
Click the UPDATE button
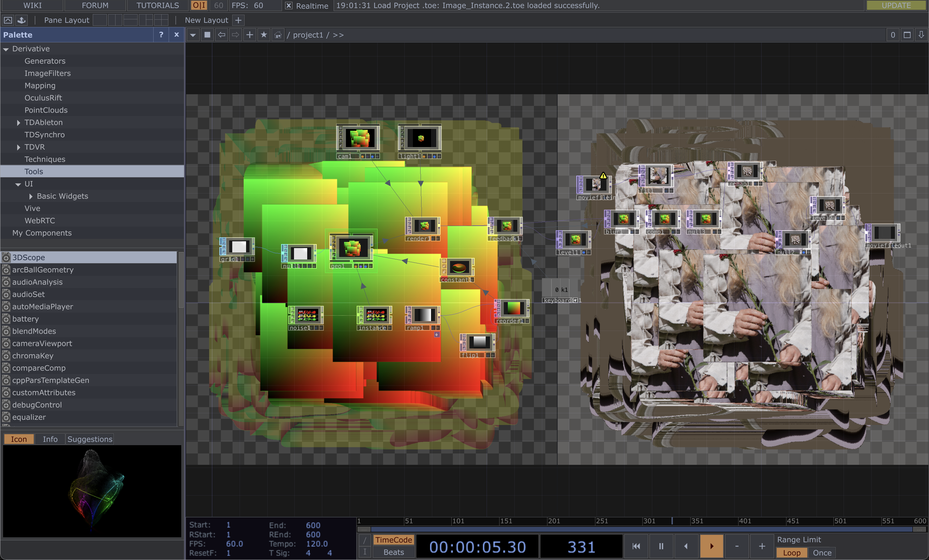tap(896, 5)
